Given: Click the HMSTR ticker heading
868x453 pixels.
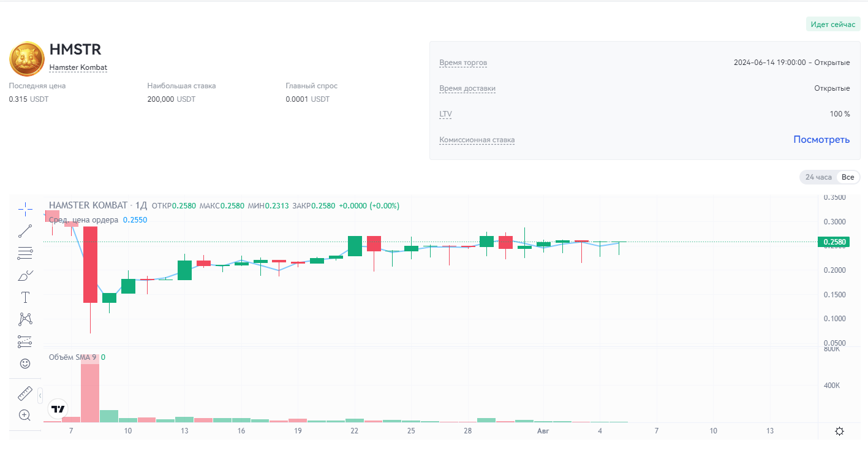Looking at the screenshot, I should [75, 50].
